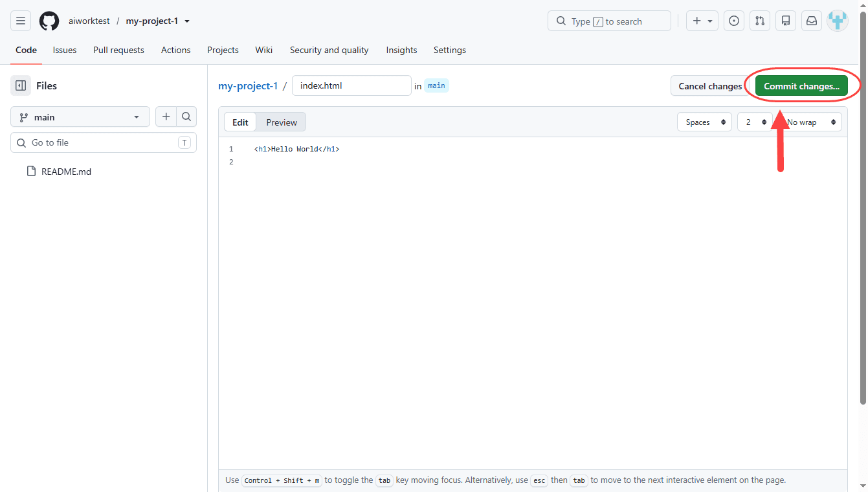The image size is (868, 492).
Task: Open the Pull requests icon in the header
Action: coord(760,21)
